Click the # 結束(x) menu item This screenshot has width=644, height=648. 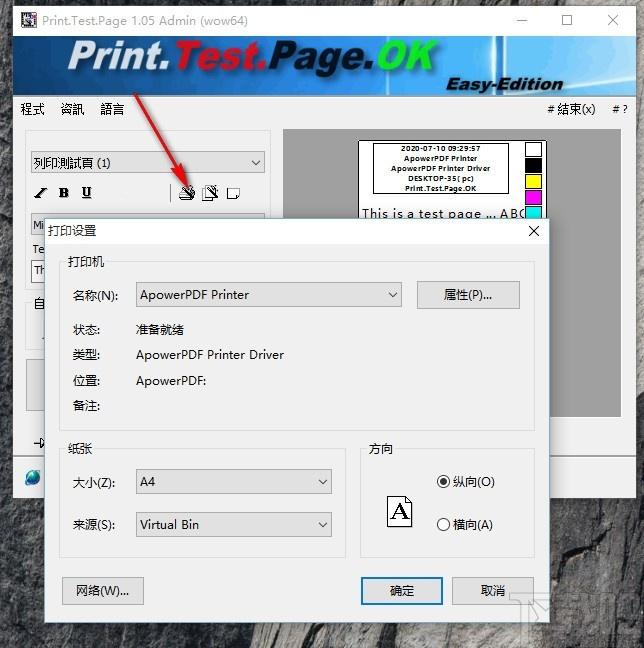(x=571, y=109)
